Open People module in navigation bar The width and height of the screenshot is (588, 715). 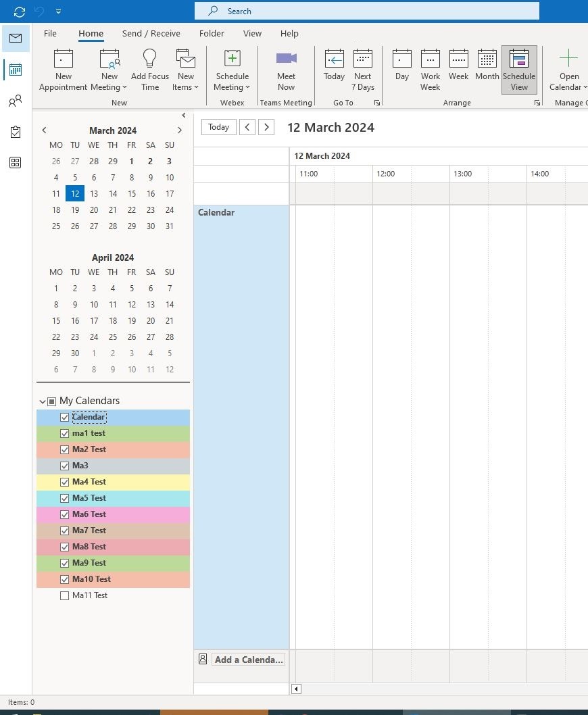[x=16, y=101]
